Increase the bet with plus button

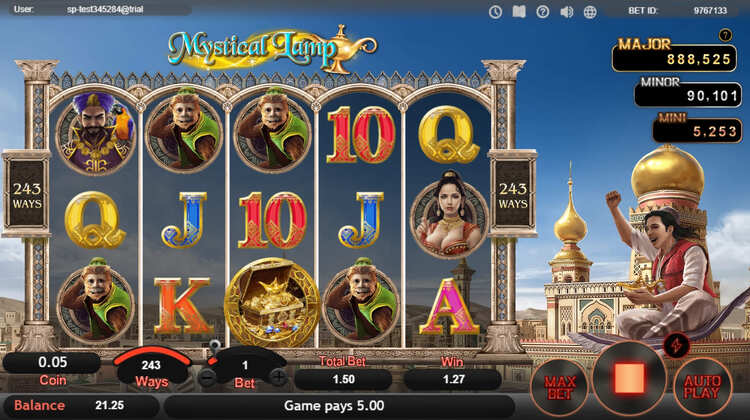[x=278, y=377]
